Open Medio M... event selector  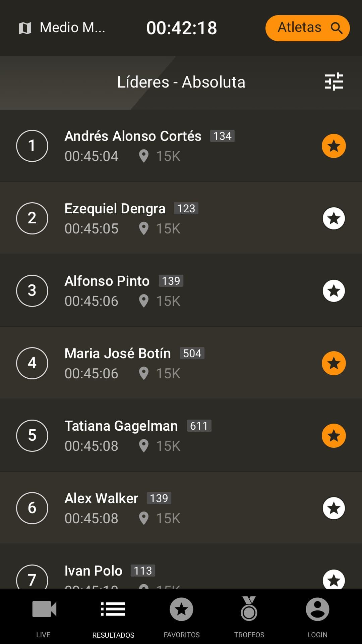click(62, 28)
